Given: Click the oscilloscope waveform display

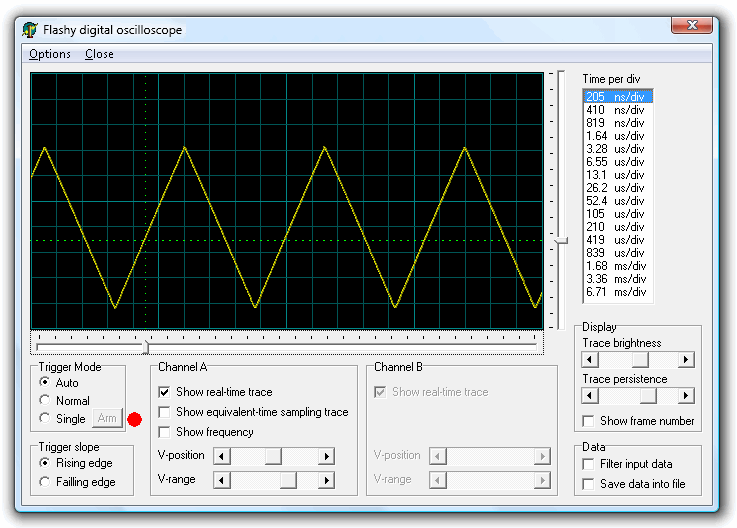Looking at the screenshot, I should point(287,201).
